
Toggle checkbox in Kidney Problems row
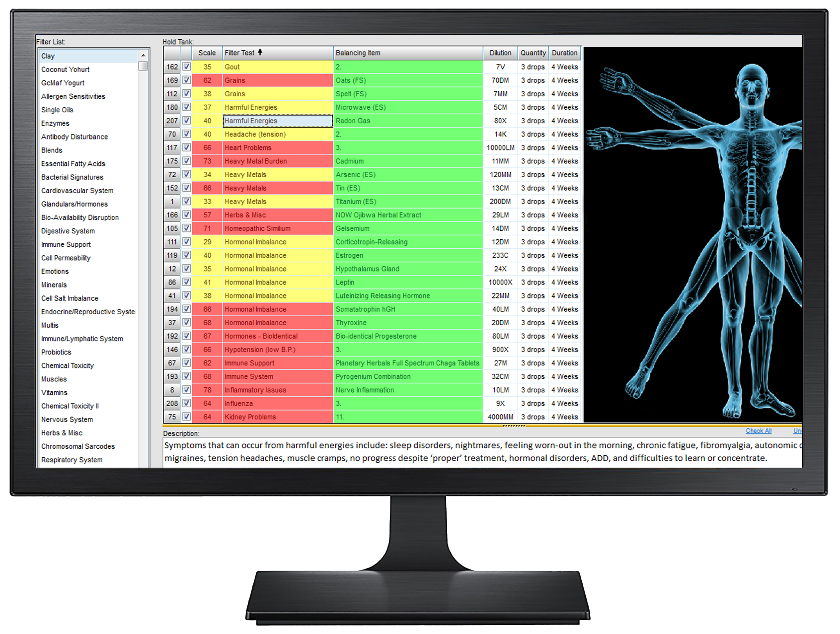click(x=186, y=417)
